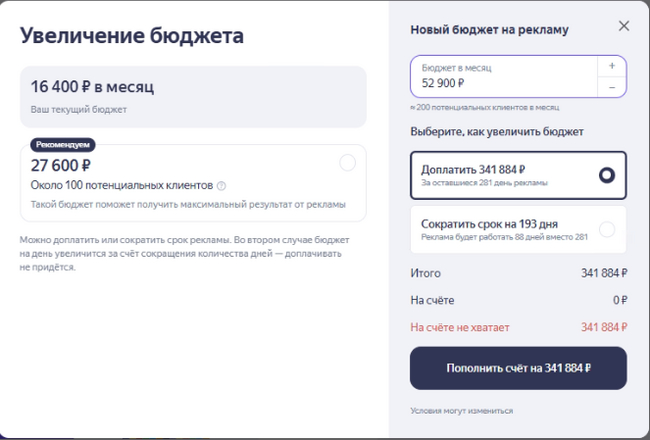Screen dimensions: 650x440
Task: Click the current budget 16 400 ₽ card
Action: pyautogui.click(x=193, y=95)
